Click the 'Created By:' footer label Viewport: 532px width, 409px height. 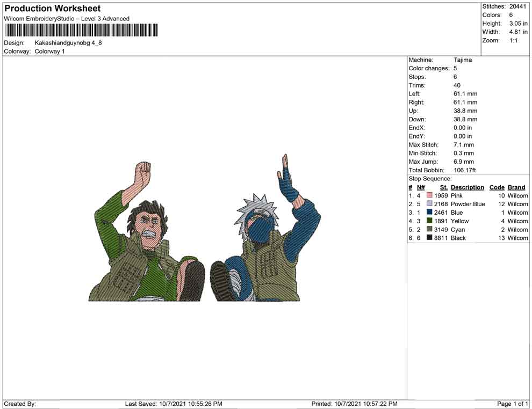(x=20, y=404)
